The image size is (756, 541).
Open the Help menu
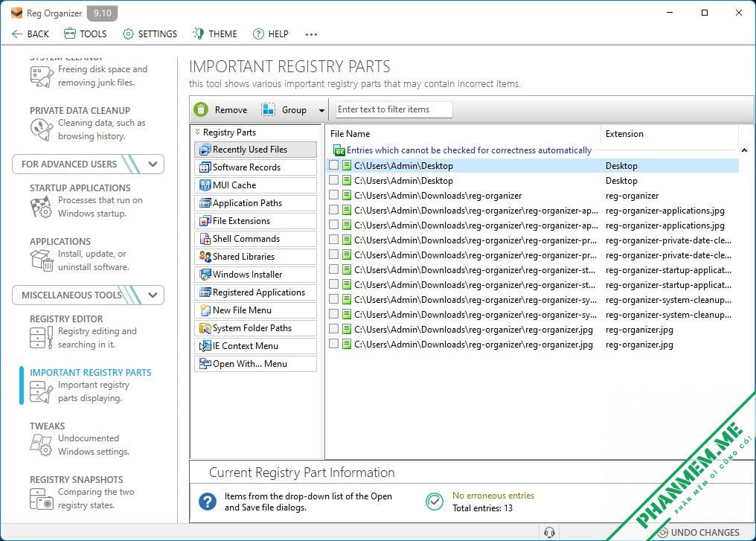(271, 33)
